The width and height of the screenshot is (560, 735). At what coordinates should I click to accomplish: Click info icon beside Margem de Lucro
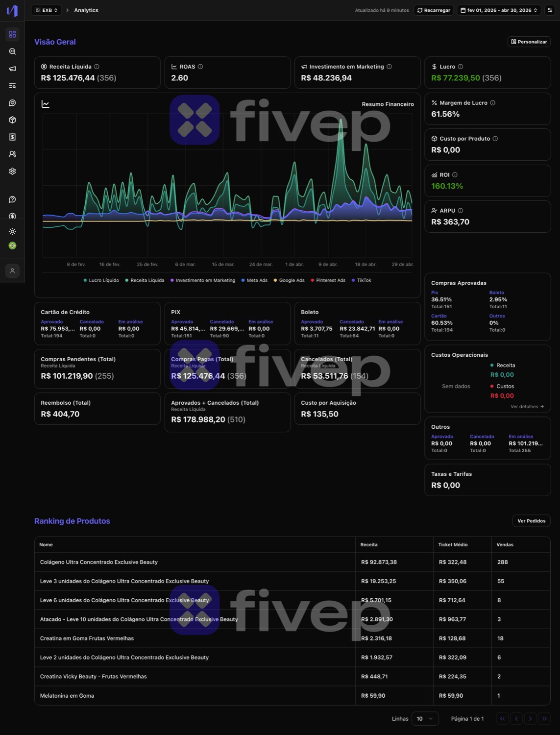click(x=493, y=103)
